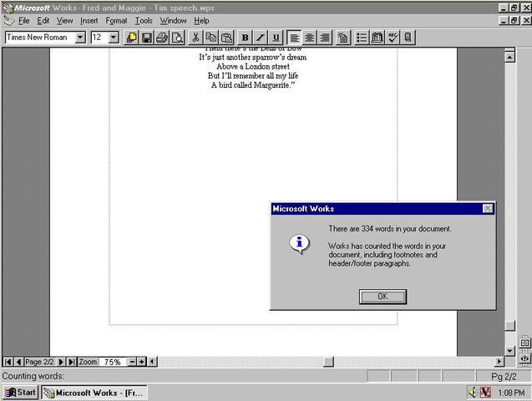Apply bullets with the bullet list icon

[x=362, y=38]
